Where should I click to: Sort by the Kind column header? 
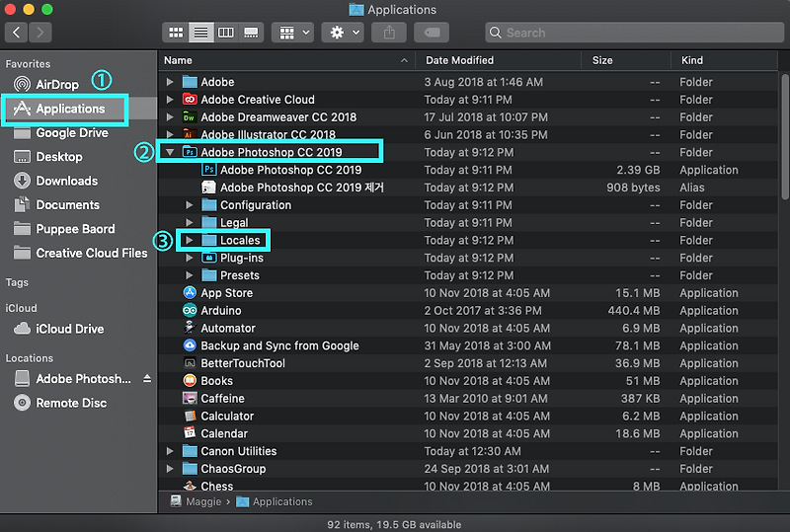pos(724,60)
